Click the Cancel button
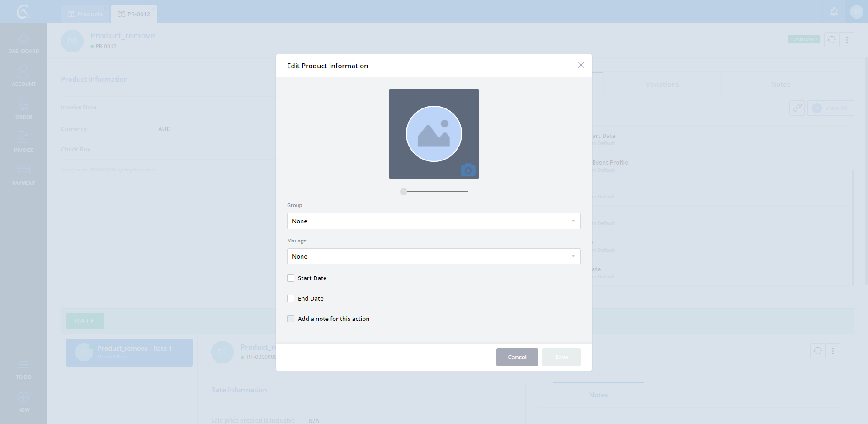Image resolution: width=868 pixels, height=424 pixels. pos(517,357)
